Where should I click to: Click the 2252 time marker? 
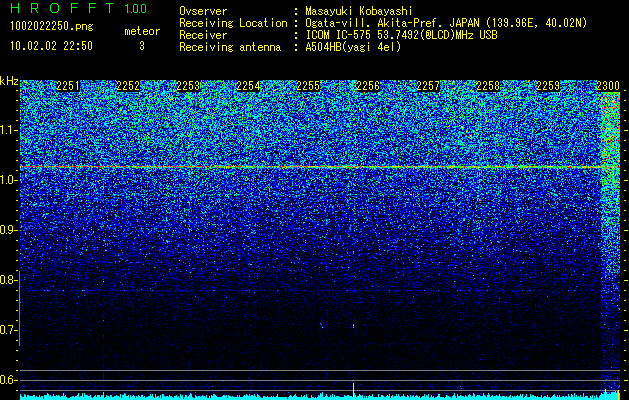128,86
